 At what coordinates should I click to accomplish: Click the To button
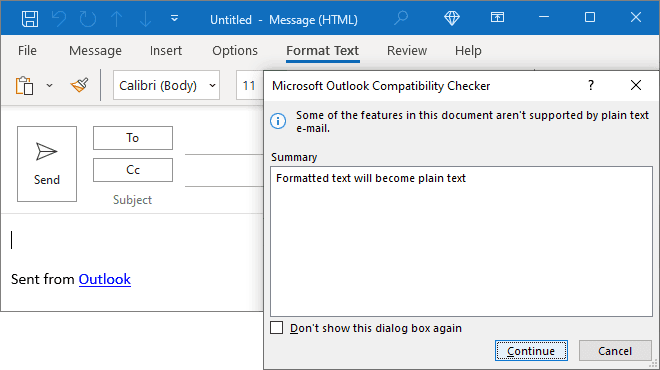click(133, 138)
